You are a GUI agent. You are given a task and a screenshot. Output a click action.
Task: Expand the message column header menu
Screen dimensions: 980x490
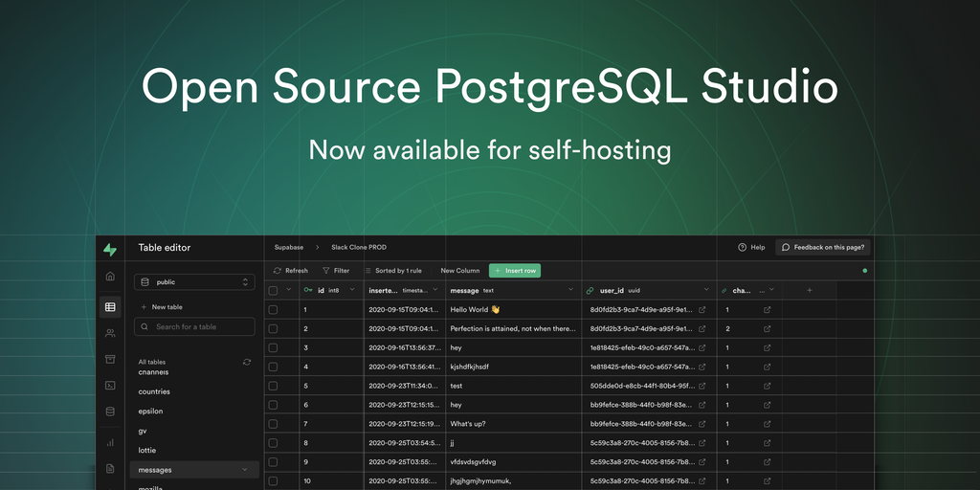click(571, 290)
